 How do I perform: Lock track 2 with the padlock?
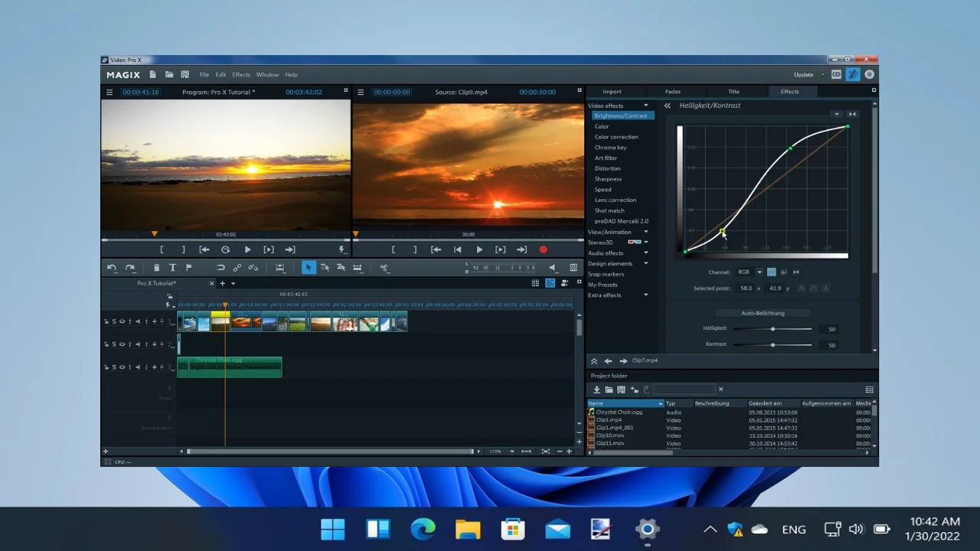coord(106,344)
